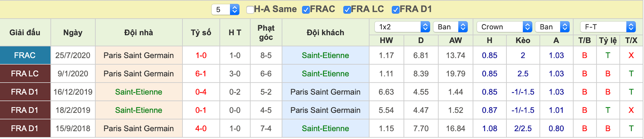
Task: Disable the FRA D1 filter checkbox
Action: [x=395, y=10]
